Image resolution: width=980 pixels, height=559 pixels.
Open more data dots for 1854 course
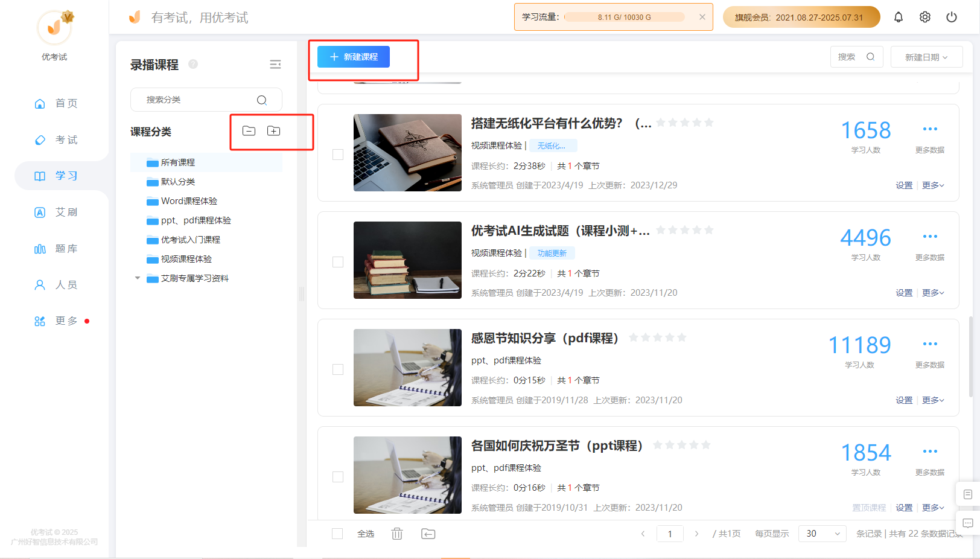pos(930,452)
